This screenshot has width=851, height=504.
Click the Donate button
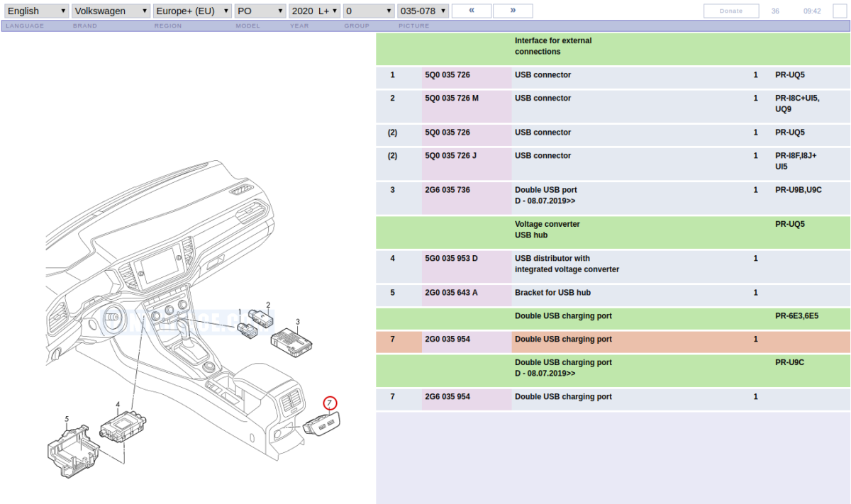coord(731,11)
